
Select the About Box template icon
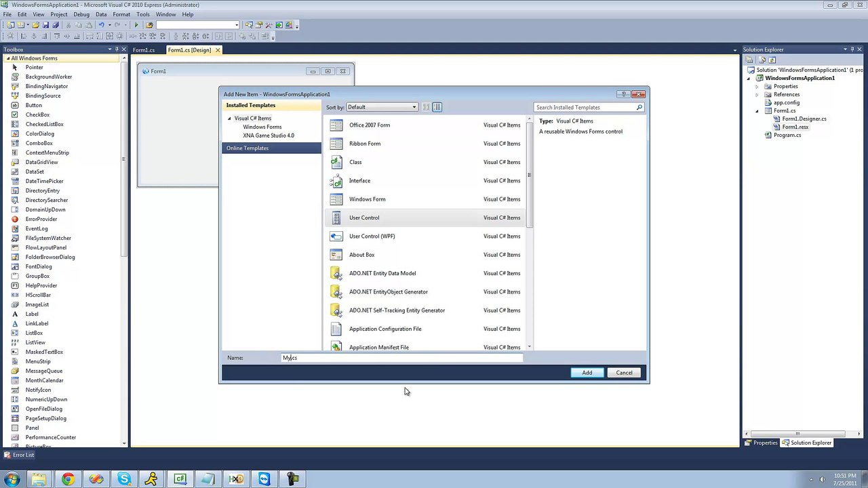tap(336, 255)
